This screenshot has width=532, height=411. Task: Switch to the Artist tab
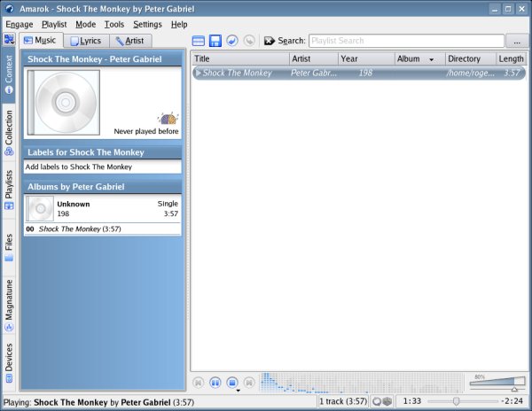[130, 41]
